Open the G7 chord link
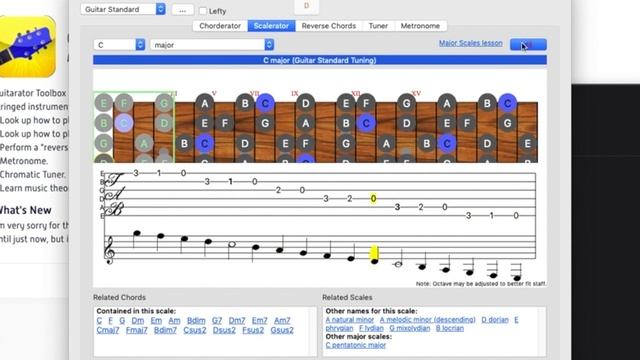 click(x=217, y=320)
